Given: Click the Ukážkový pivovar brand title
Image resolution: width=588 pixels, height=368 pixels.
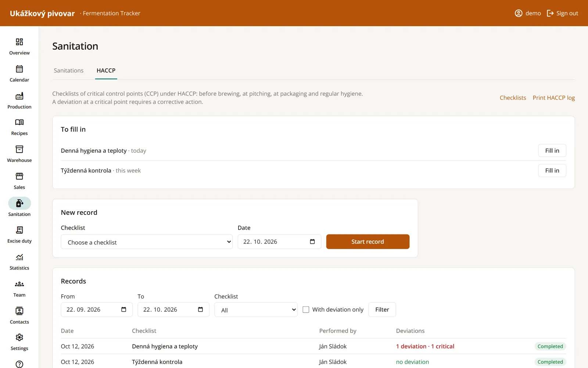Looking at the screenshot, I should pyautogui.click(x=42, y=14).
